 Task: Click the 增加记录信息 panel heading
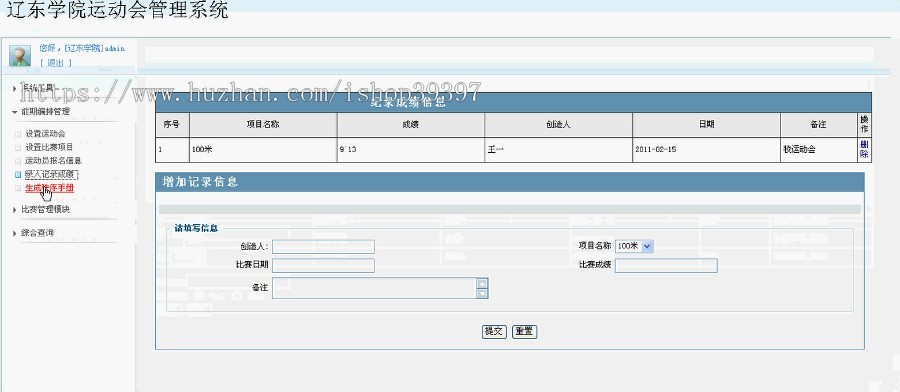pos(200,183)
